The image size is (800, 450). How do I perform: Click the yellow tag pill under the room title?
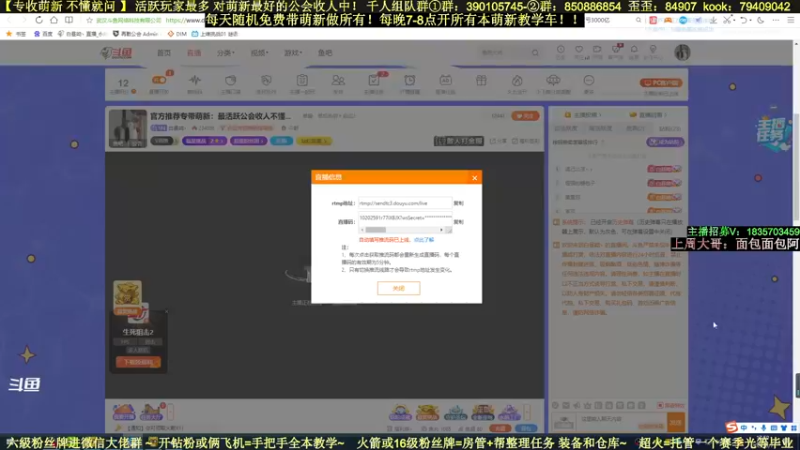pos(313,141)
